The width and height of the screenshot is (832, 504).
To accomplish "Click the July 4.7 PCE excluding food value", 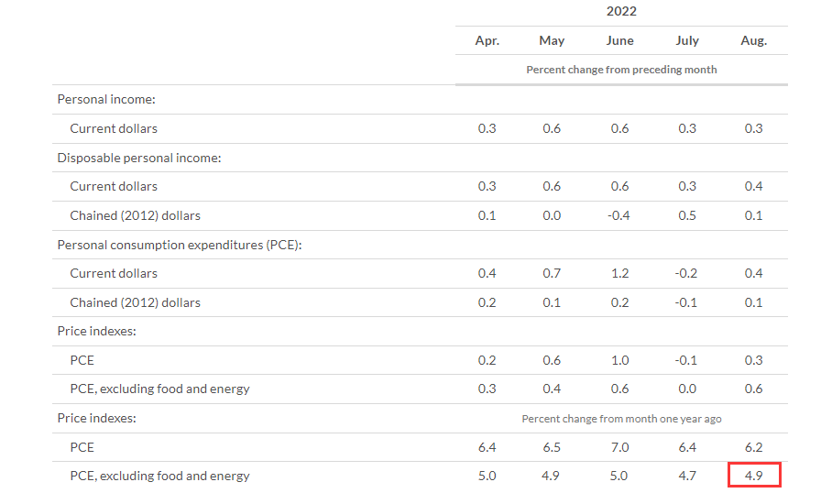I will pos(687,476).
